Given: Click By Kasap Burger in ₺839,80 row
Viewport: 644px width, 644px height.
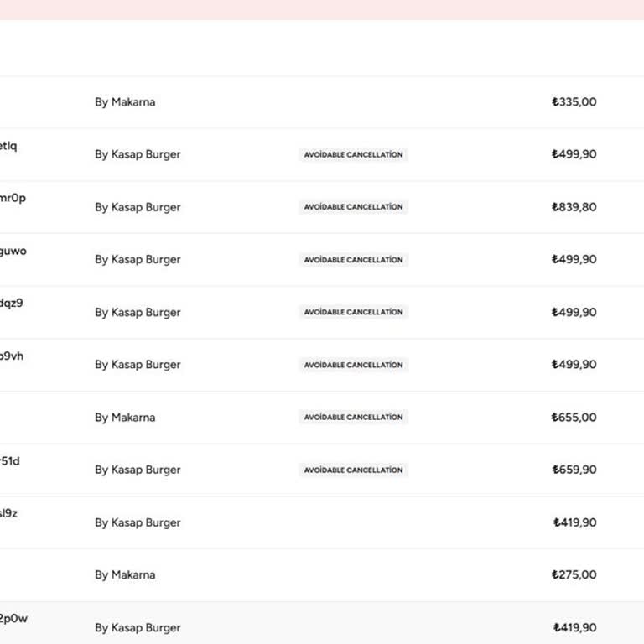Looking at the screenshot, I should point(138,207).
